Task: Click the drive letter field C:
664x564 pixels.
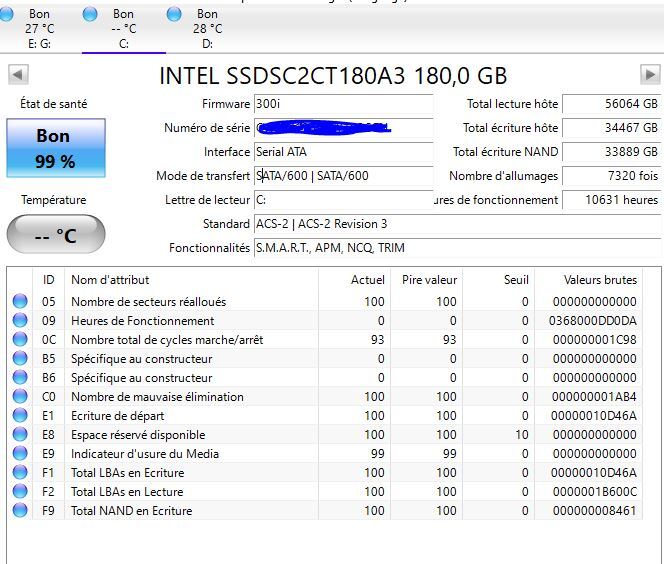Action: [343, 200]
